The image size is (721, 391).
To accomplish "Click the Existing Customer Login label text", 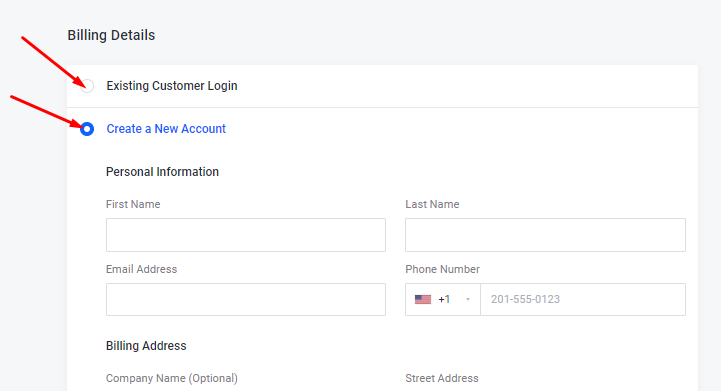I will [172, 86].
